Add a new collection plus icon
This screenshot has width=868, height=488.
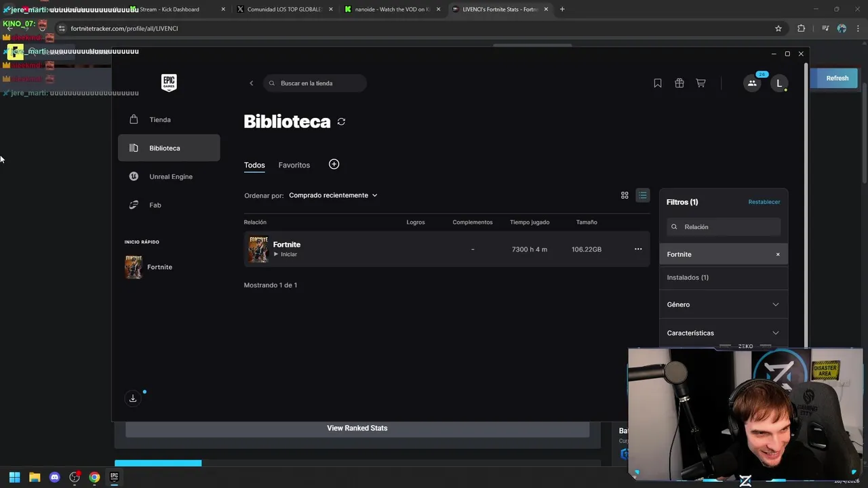[x=334, y=165]
